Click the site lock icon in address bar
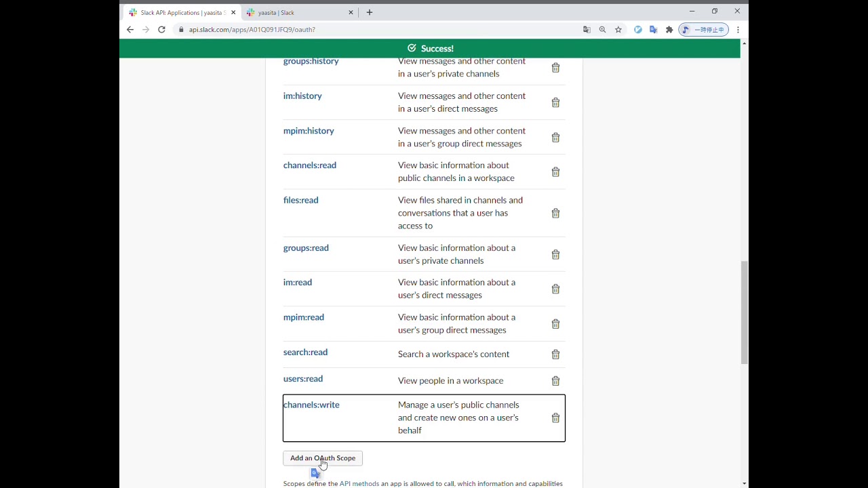 [x=181, y=30]
